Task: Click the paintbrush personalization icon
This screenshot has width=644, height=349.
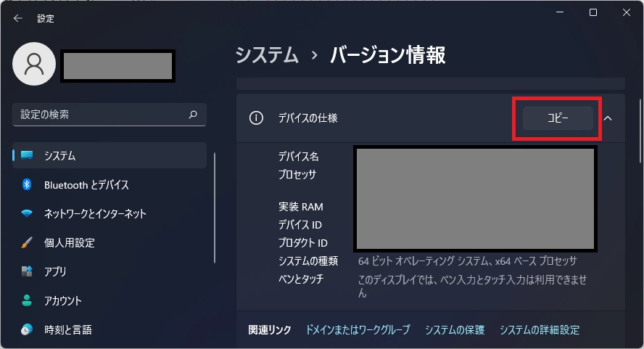Action: tap(27, 242)
